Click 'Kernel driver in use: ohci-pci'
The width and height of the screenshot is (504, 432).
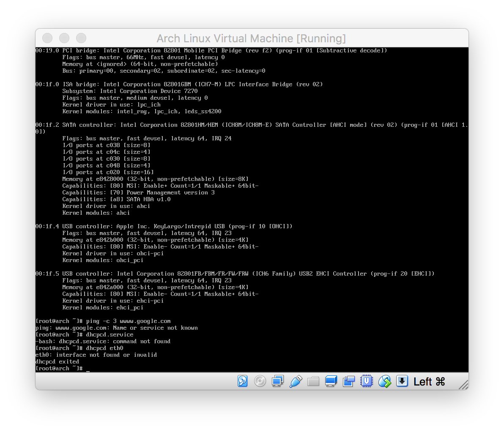(x=113, y=254)
